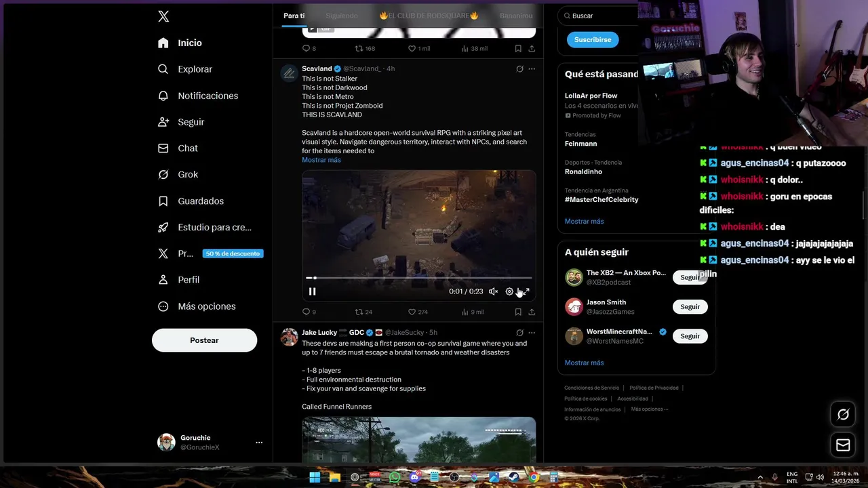This screenshot has width=868, height=488.
Task: Select the Para ti tab
Action: point(294,16)
